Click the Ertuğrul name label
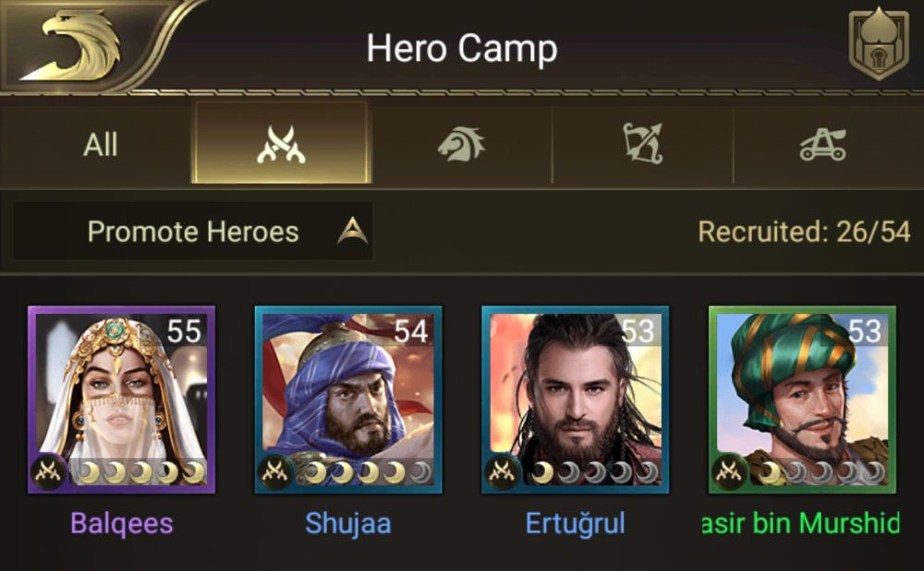This screenshot has height=571, width=924. point(575,523)
